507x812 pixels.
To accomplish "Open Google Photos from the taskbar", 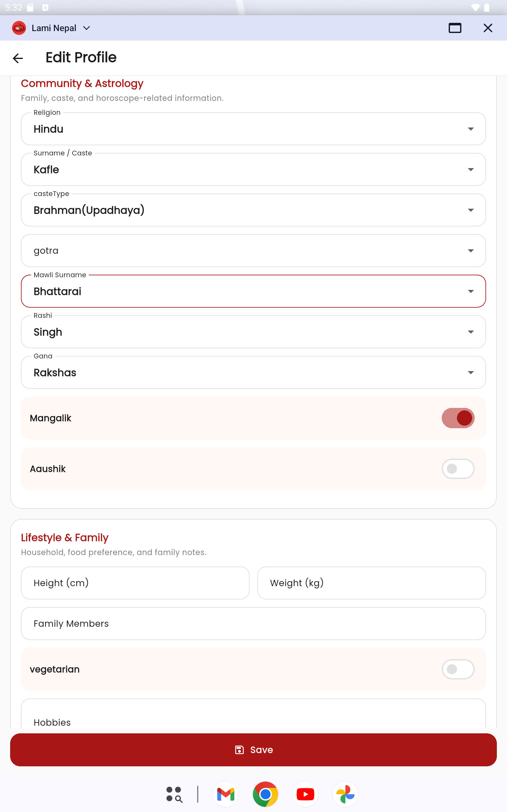I will click(x=345, y=794).
